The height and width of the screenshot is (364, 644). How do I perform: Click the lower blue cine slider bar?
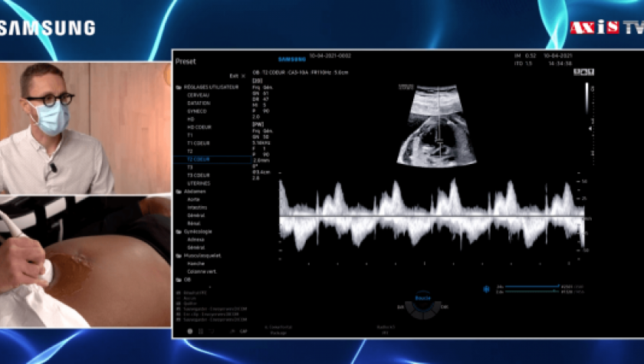coord(532,292)
